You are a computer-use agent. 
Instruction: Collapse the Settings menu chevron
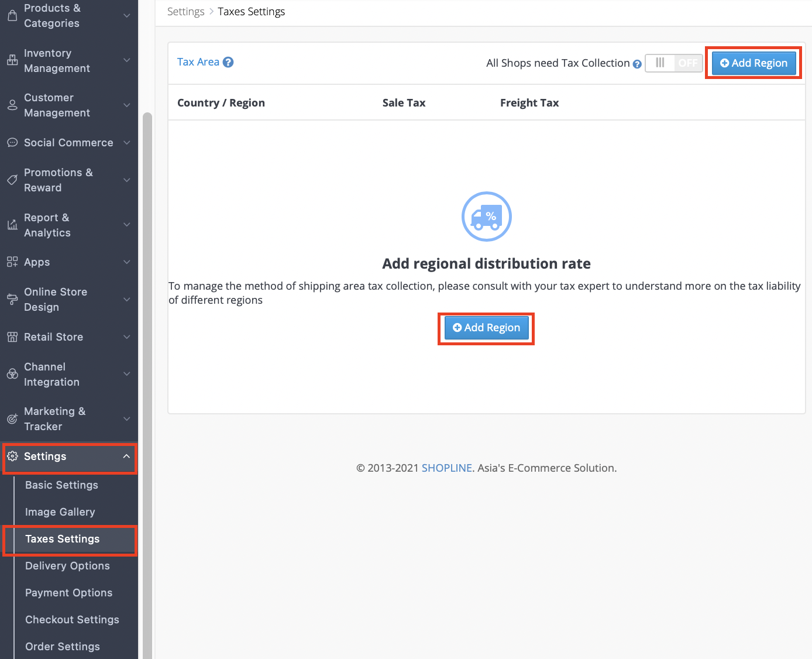pyautogui.click(x=126, y=457)
